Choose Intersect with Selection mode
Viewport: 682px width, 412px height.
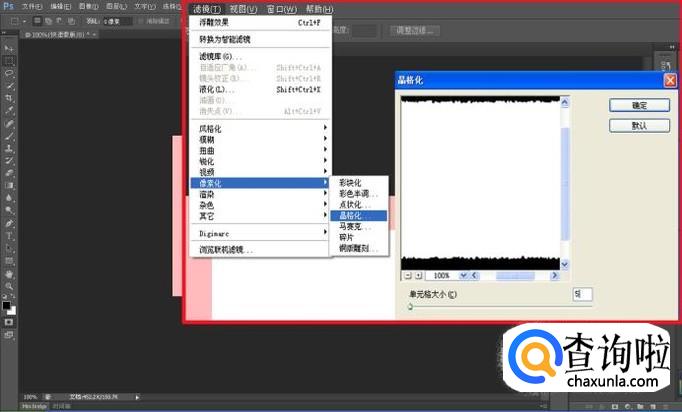click(x=70, y=21)
